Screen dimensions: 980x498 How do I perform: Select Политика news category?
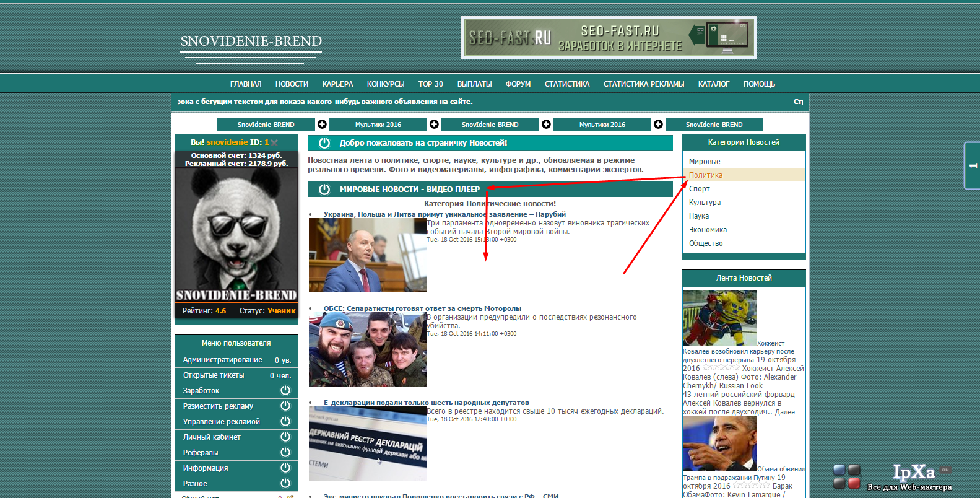point(706,175)
